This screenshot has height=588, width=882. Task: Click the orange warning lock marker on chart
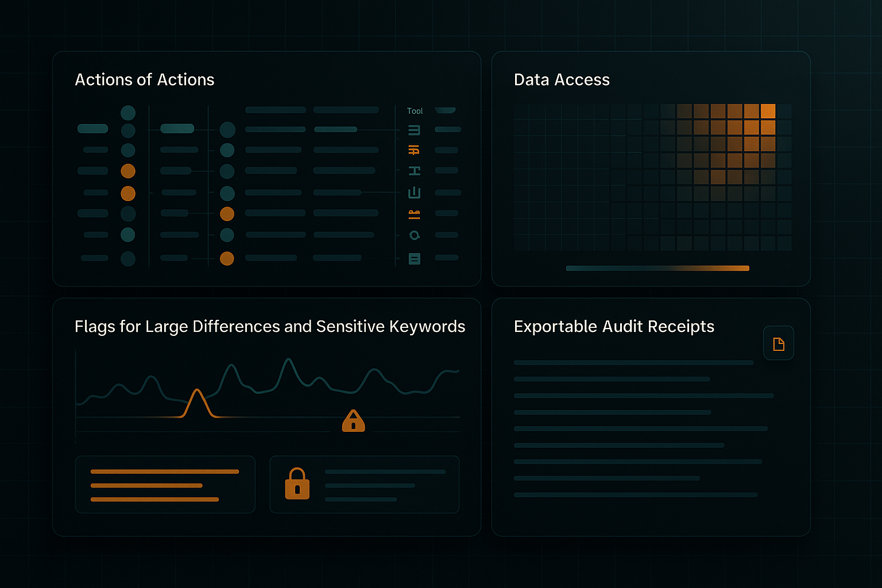pos(353,421)
